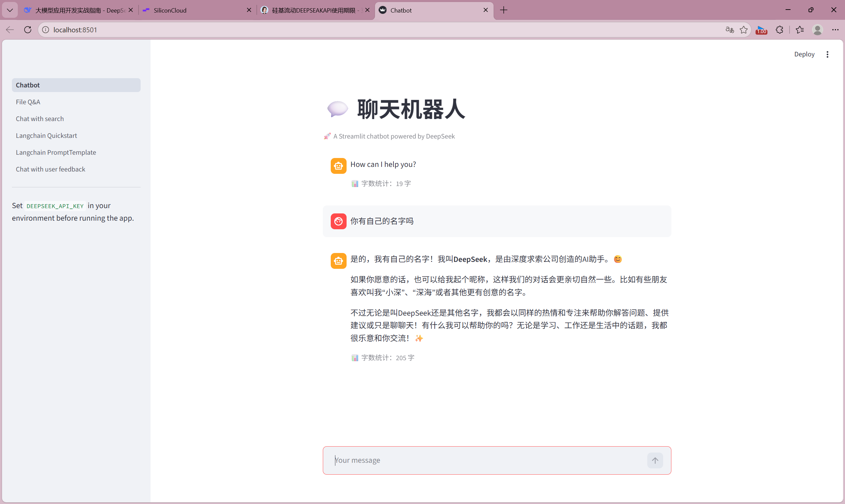Click the speech bubble emoji beside title
This screenshot has height=504, width=845.
pyautogui.click(x=337, y=110)
